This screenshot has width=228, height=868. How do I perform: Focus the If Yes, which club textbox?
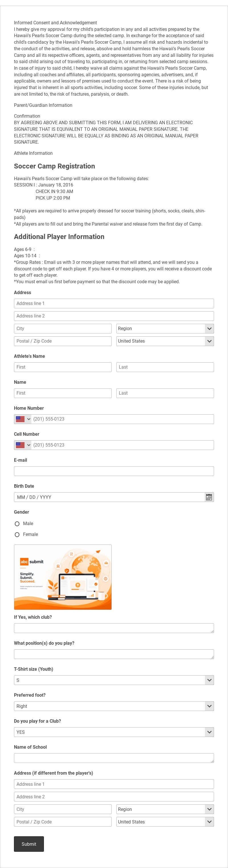(x=114, y=628)
